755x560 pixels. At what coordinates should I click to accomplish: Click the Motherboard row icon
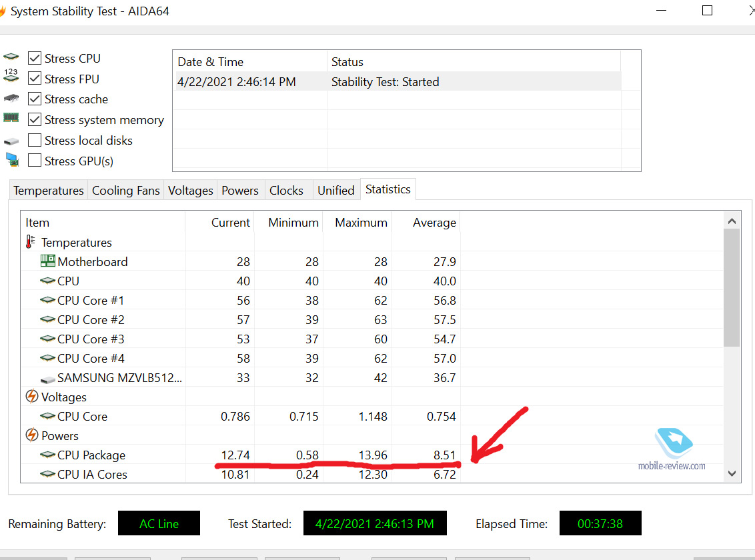point(47,261)
